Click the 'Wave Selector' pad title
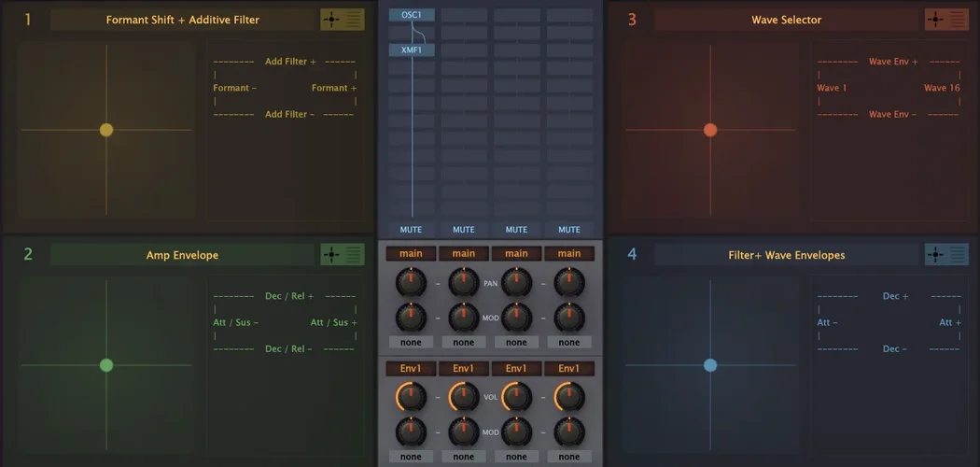This screenshot has width=980, height=467. (x=787, y=20)
